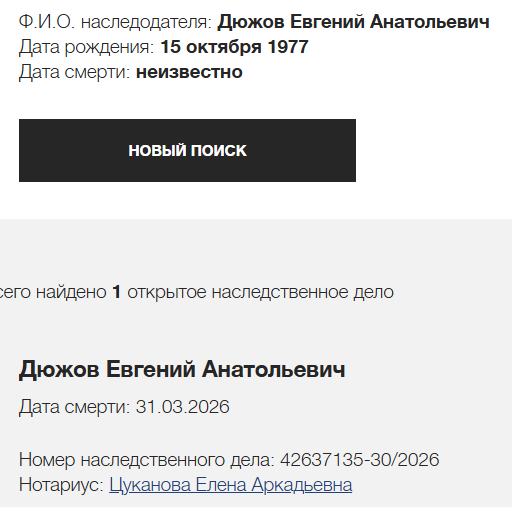Select the death date 31.03.2026

[x=183, y=407]
